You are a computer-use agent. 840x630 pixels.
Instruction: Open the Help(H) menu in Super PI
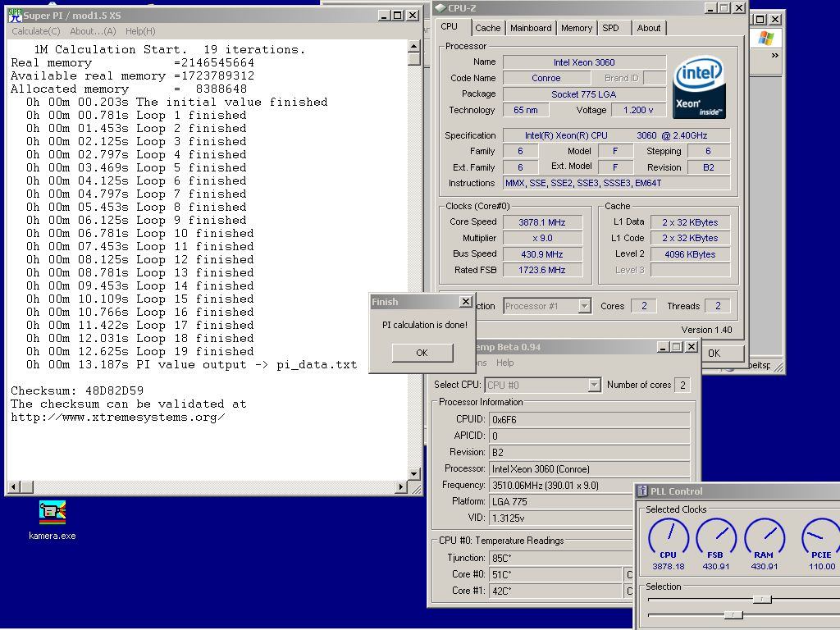point(140,31)
